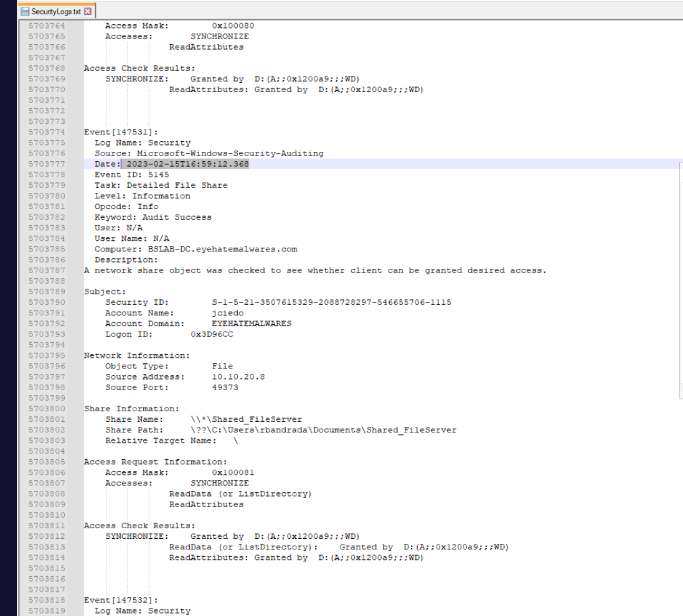Image resolution: width=683 pixels, height=616 pixels.
Task: Click the highlighted timestamp 2023-02-15T16:59:12.368
Action: (x=187, y=164)
